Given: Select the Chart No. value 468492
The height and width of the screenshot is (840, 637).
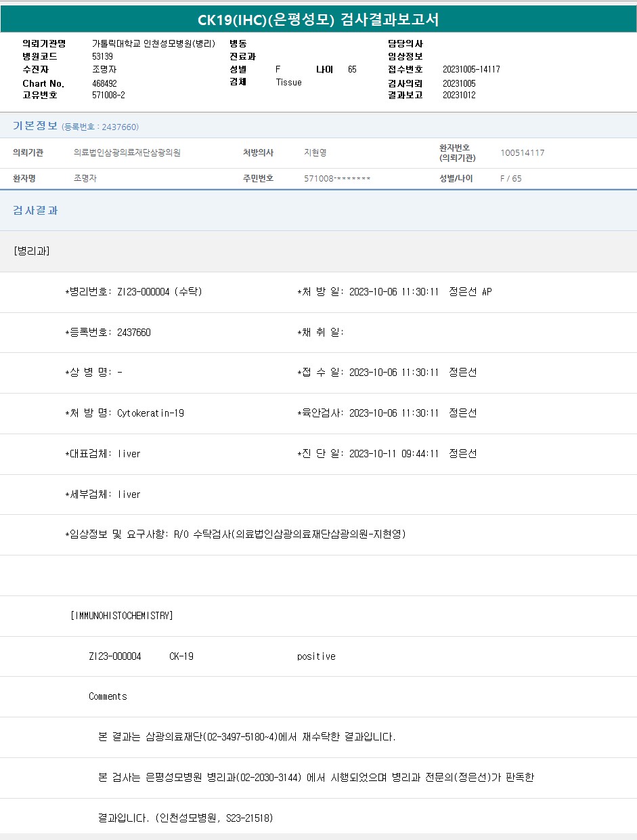Looking at the screenshot, I should tap(104, 83).
